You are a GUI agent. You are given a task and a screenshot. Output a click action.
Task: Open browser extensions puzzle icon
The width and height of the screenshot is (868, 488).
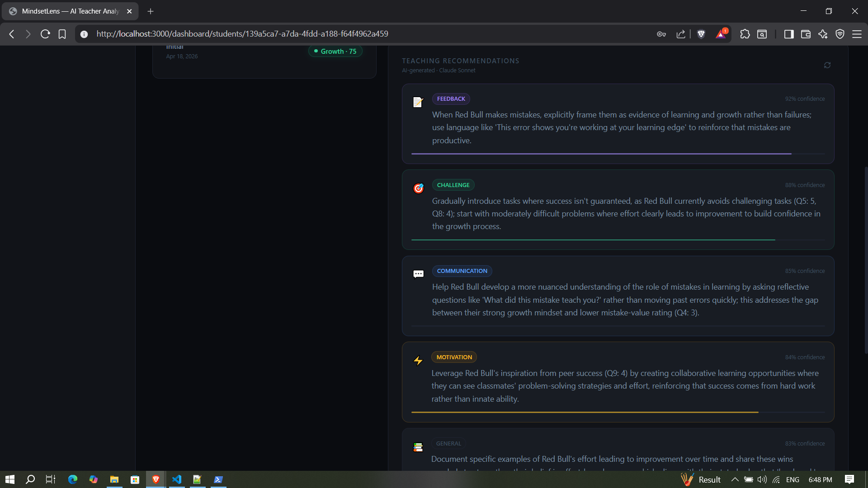tap(745, 34)
